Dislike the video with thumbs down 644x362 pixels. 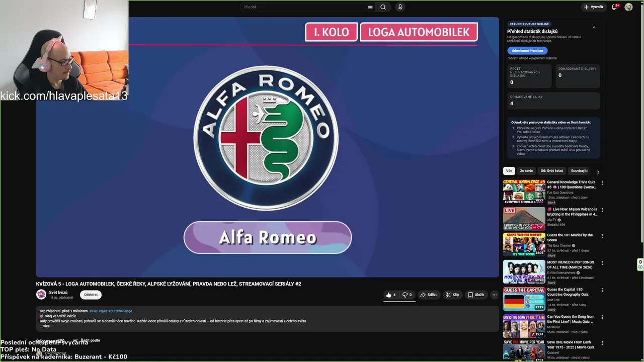pyautogui.click(x=407, y=295)
